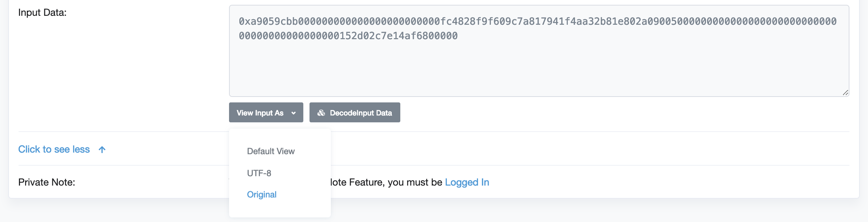Select the highlighted "Original" option

(262, 195)
